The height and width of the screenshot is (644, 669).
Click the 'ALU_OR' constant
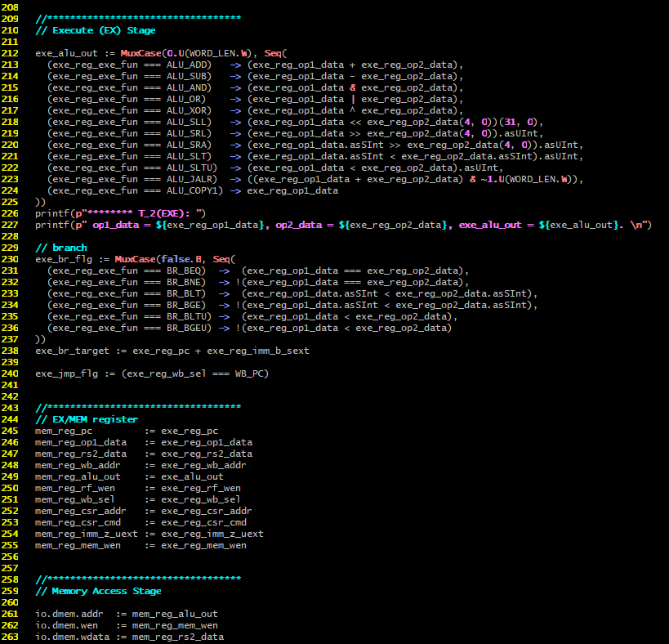click(x=184, y=99)
